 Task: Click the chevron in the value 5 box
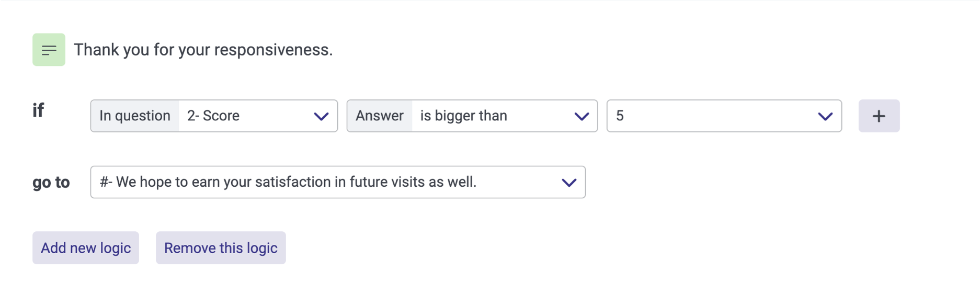coord(825,116)
